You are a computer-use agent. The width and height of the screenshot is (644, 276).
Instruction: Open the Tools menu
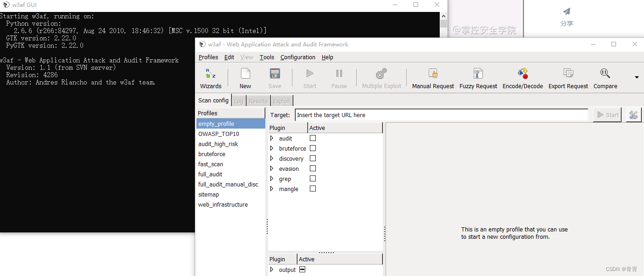(x=267, y=57)
